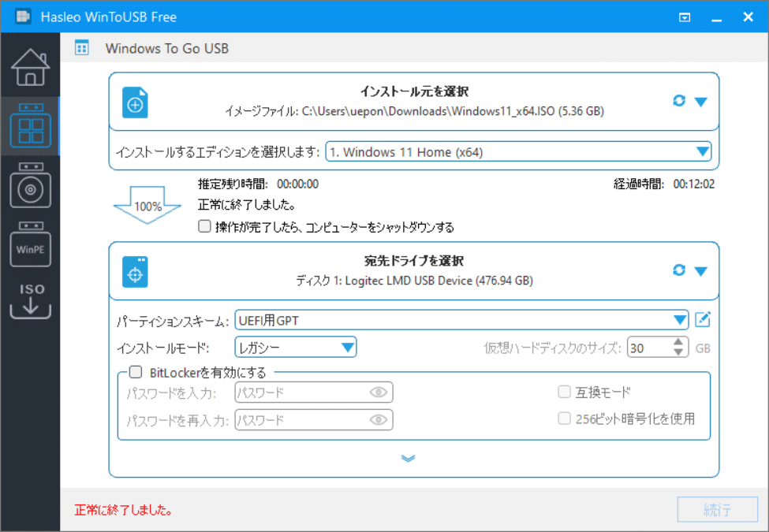The image size is (769, 532).
Task: Open the レガシー install mode dropdown
Action: pos(347,347)
